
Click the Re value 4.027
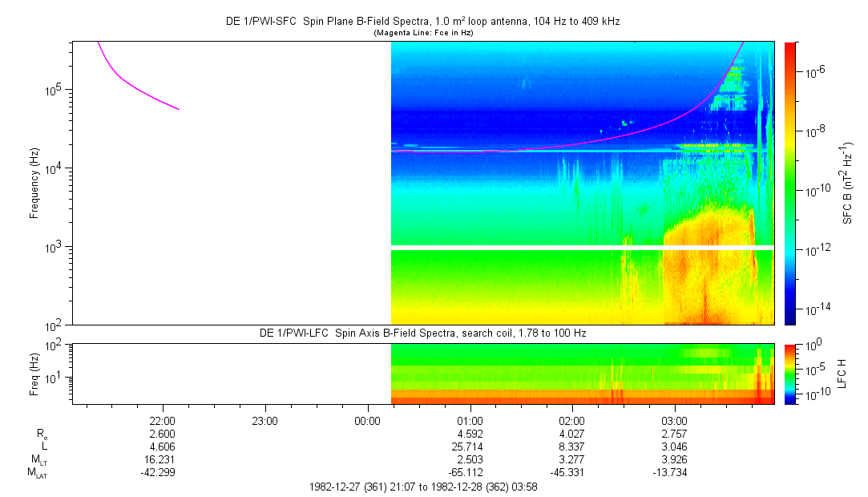[x=571, y=434]
